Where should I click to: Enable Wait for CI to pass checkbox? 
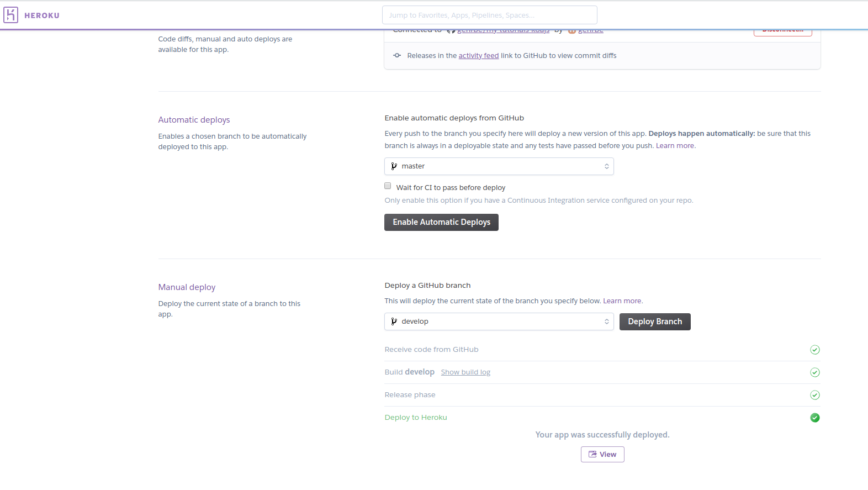(x=388, y=186)
